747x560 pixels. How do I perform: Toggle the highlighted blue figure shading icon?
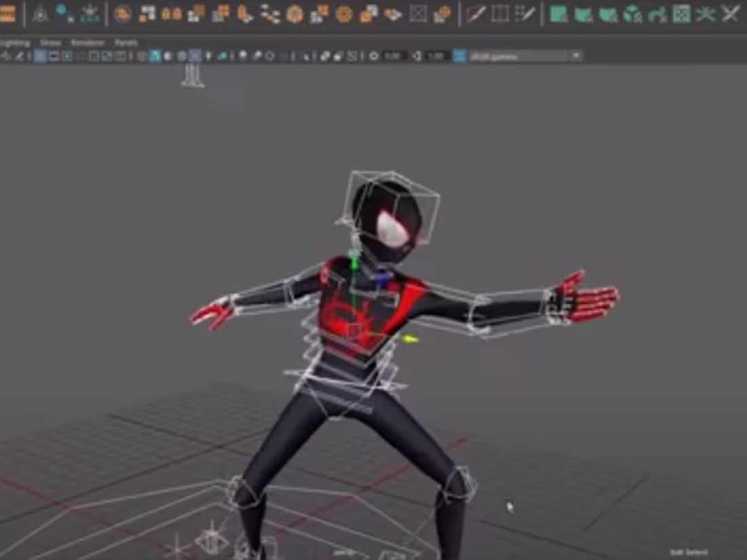tap(155, 56)
